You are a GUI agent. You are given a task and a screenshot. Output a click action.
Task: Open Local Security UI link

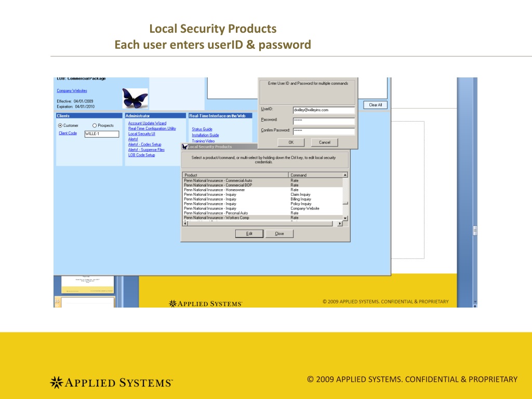[141, 134]
